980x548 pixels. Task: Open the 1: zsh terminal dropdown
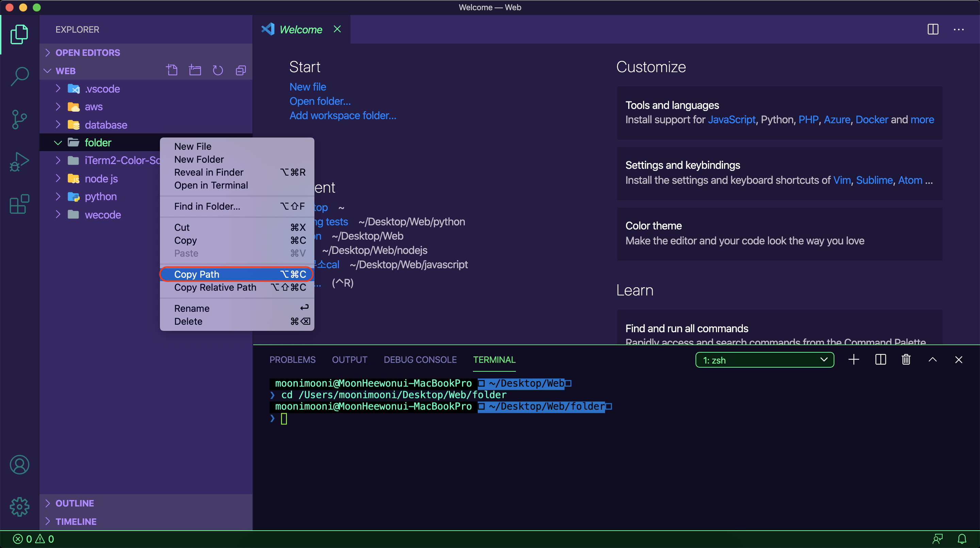coord(765,360)
